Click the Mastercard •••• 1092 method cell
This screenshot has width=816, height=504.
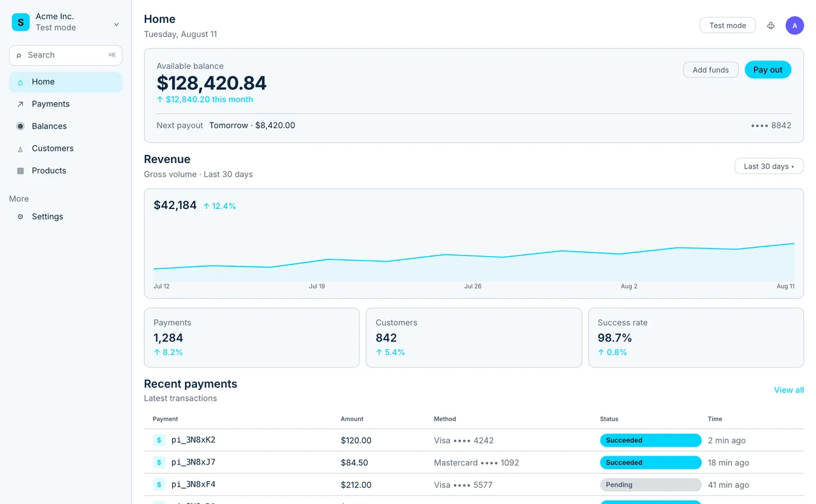[x=476, y=463]
